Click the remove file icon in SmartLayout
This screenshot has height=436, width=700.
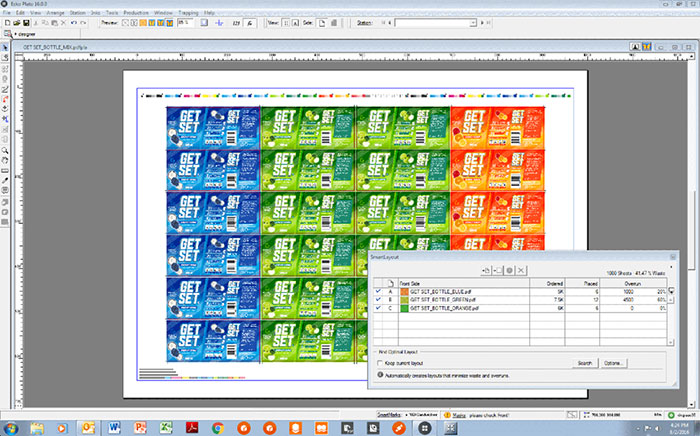pyautogui.click(x=498, y=270)
